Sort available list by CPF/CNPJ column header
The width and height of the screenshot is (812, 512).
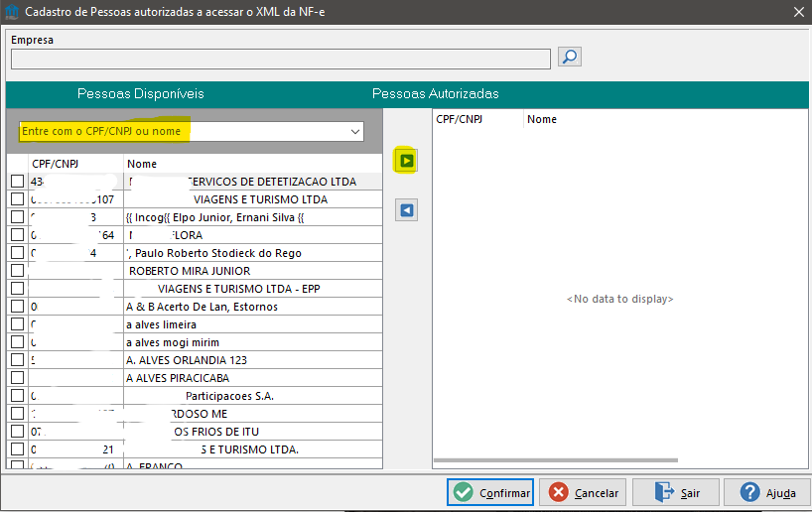[x=76, y=164]
